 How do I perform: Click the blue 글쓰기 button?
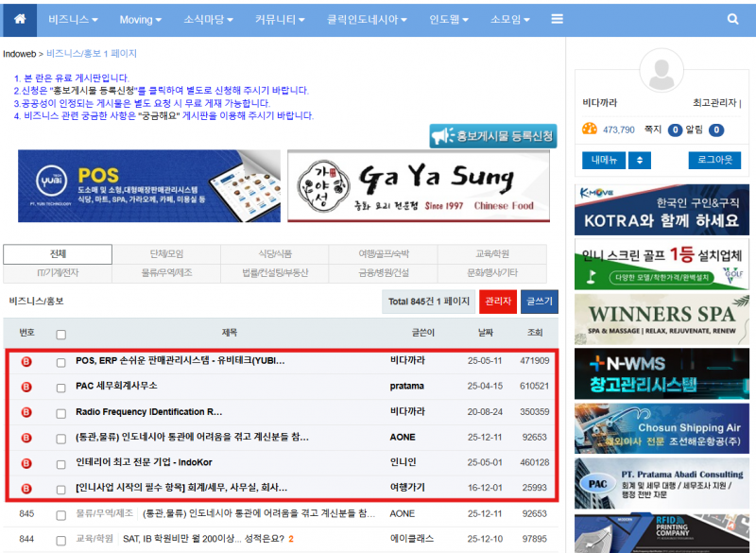click(539, 302)
